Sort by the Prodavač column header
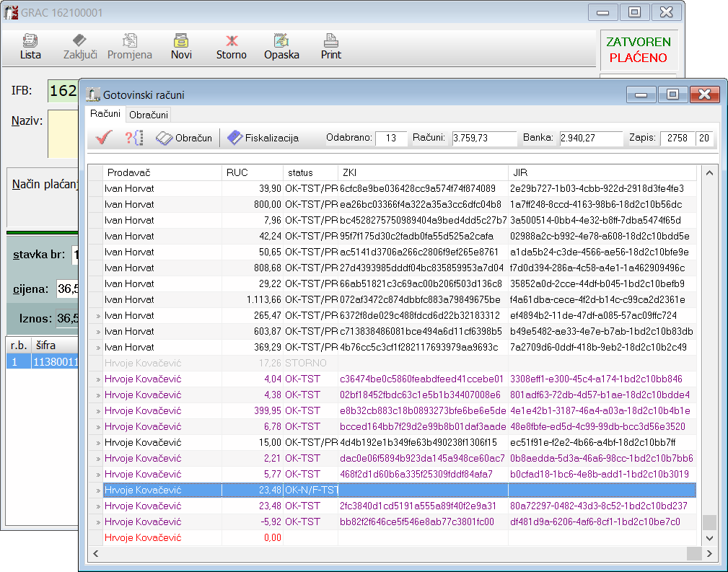Screen dimensions: 728x572 [162, 173]
